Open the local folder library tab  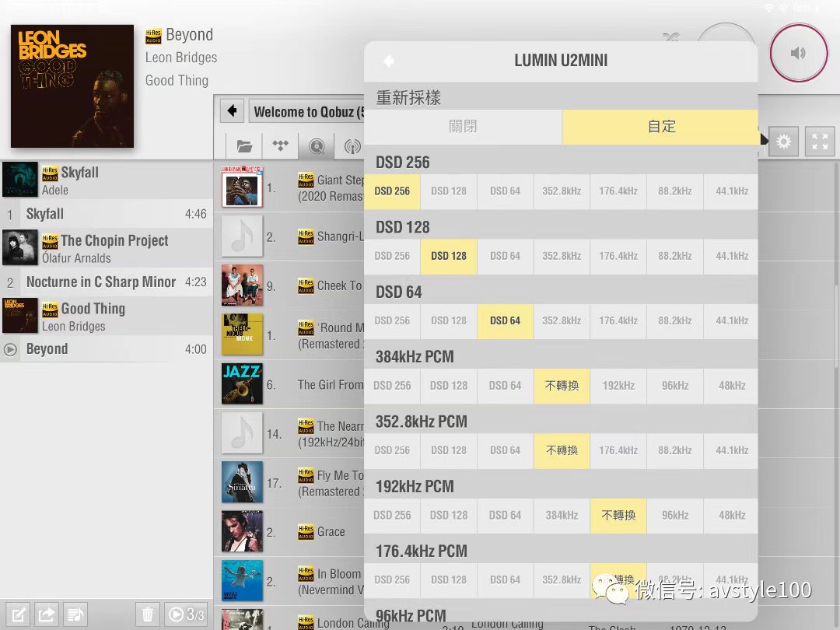(244, 145)
